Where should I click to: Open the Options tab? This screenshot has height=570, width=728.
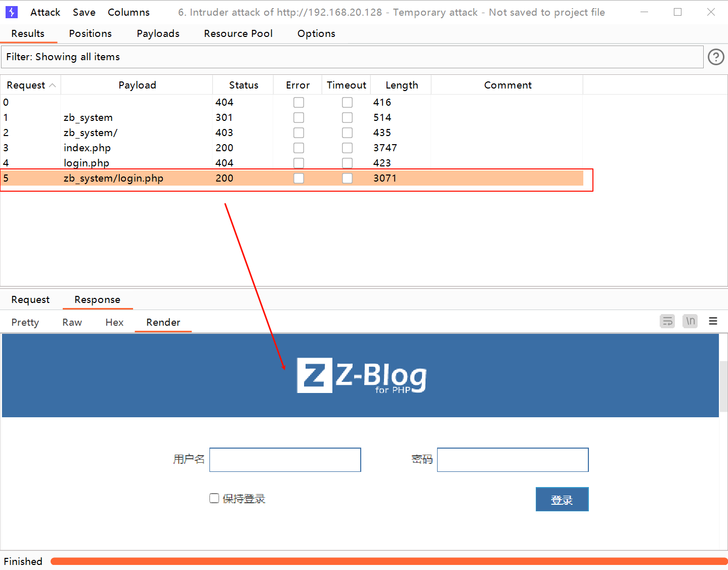pyautogui.click(x=316, y=33)
